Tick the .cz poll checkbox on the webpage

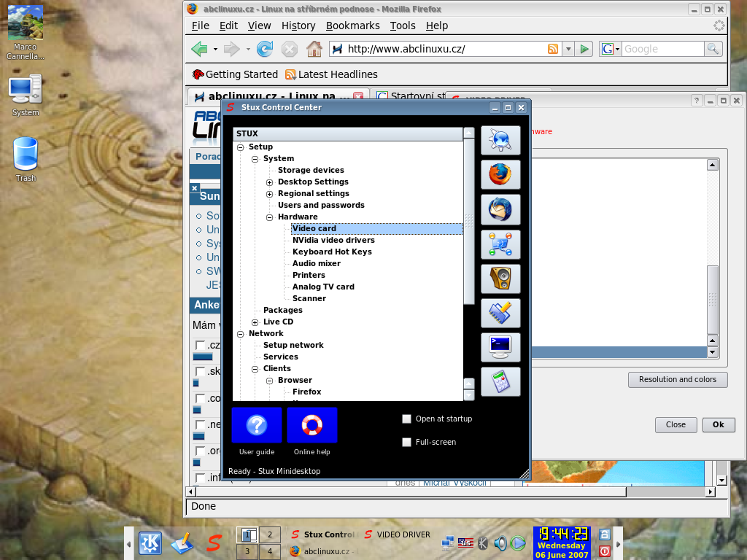[x=200, y=345]
